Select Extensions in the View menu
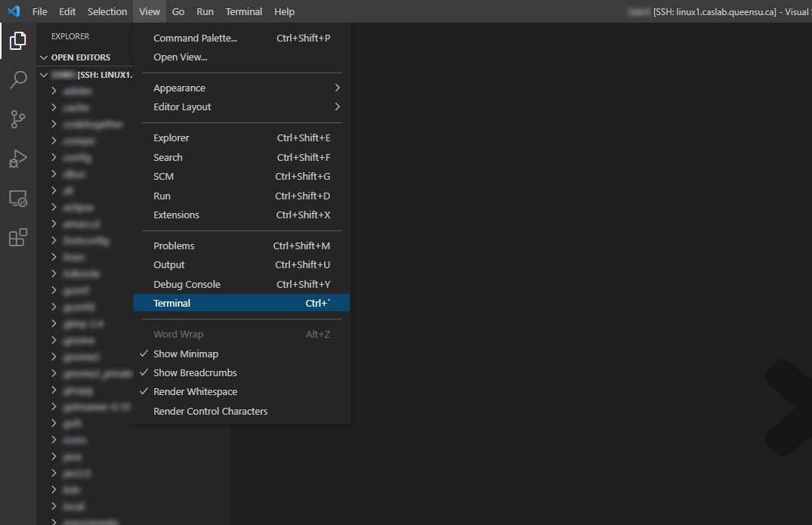Viewport: 812px width, 525px height. pyautogui.click(x=241, y=215)
